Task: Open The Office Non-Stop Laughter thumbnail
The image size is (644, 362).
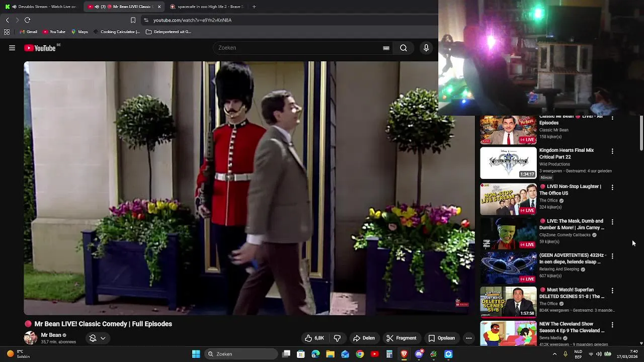Action: [x=508, y=199]
